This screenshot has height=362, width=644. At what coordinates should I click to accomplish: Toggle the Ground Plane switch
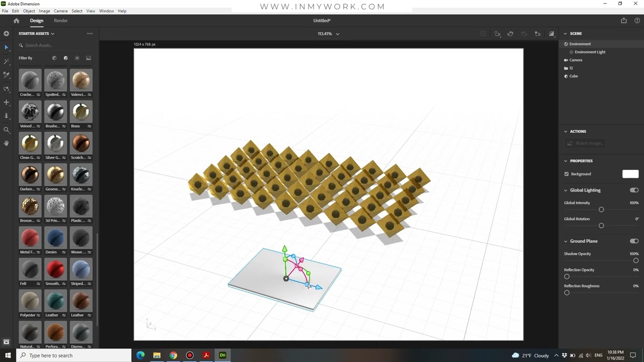click(634, 241)
